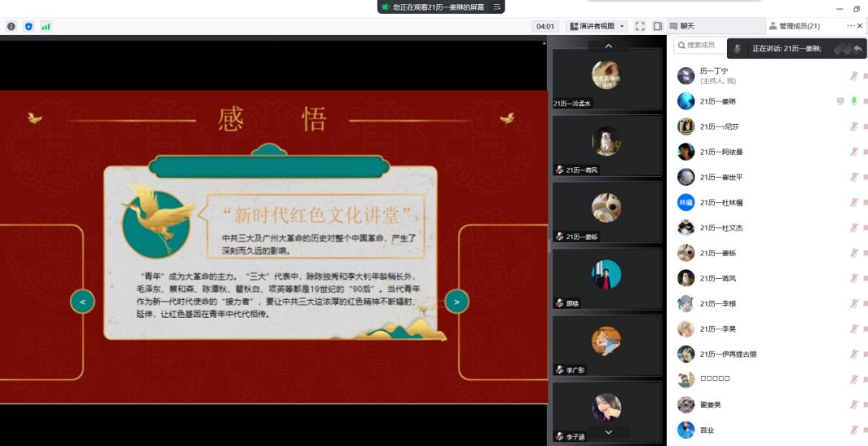Enter full screen mode via toolbar icon
The width and height of the screenshot is (868, 446).
[640, 26]
